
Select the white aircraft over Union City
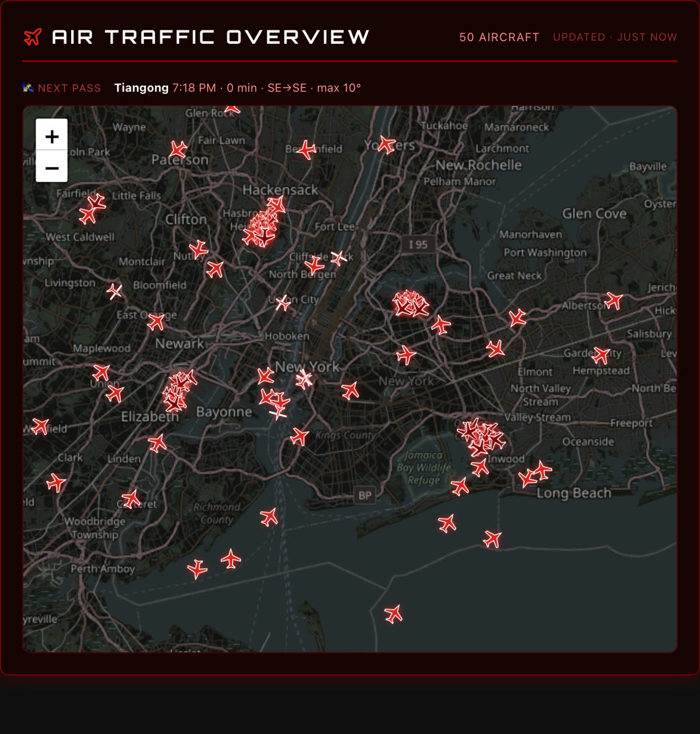tap(283, 302)
